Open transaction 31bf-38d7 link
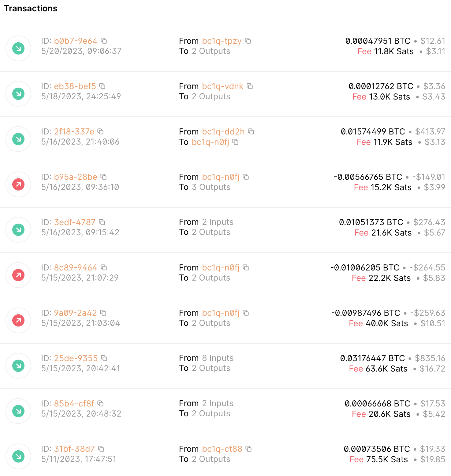451x476 pixels. point(74,449)
